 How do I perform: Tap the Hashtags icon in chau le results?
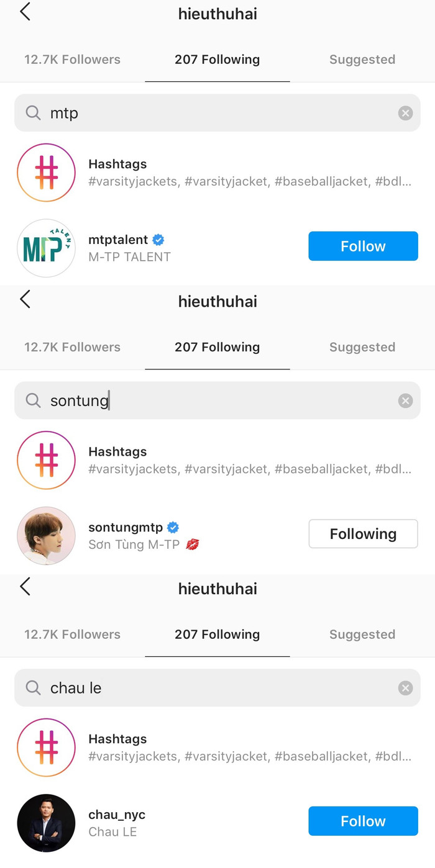(46, 747)
